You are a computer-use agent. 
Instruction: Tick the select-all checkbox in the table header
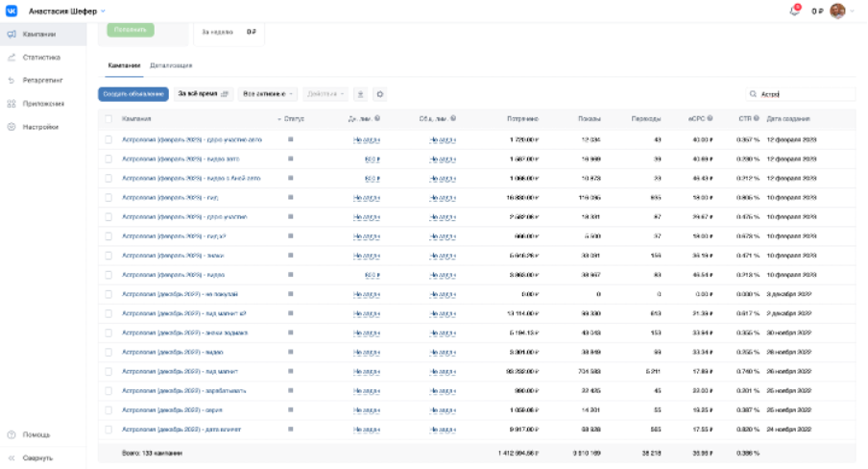point(108,118)
